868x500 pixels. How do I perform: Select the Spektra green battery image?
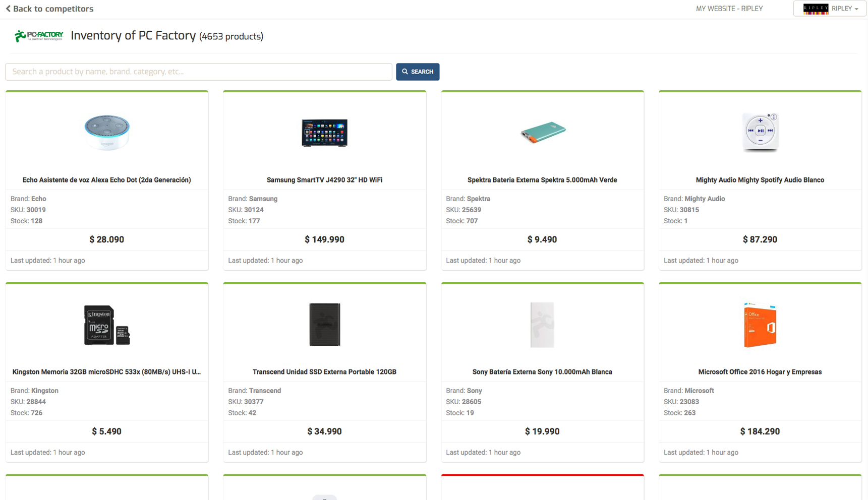click(x=543, y=132)
